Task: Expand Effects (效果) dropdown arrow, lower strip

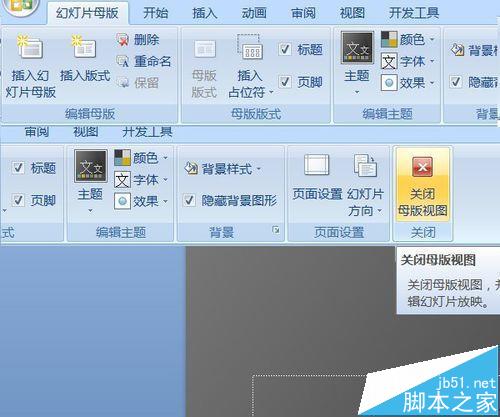Action: 166,202
